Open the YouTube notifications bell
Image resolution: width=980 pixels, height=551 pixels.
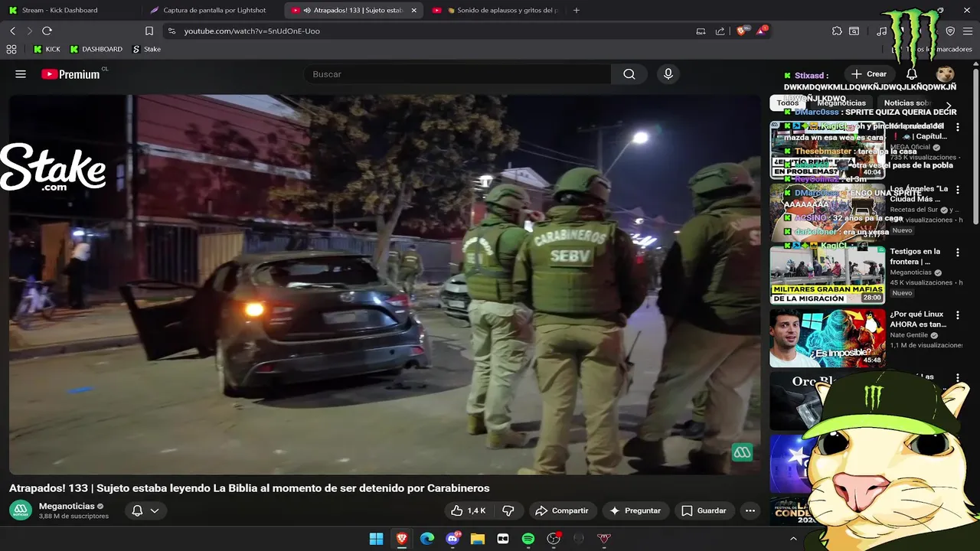tap(911, 74)
